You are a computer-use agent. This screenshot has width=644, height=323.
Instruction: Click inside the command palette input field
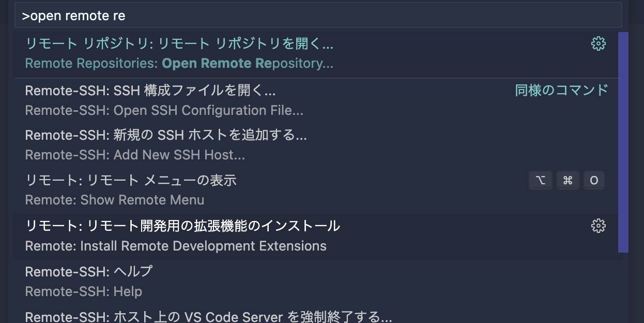[310, 16]
